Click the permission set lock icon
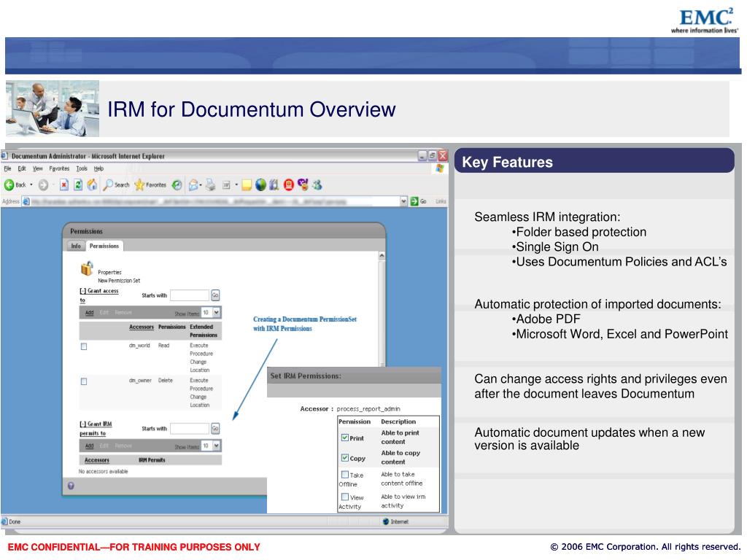 click(87, 268)
